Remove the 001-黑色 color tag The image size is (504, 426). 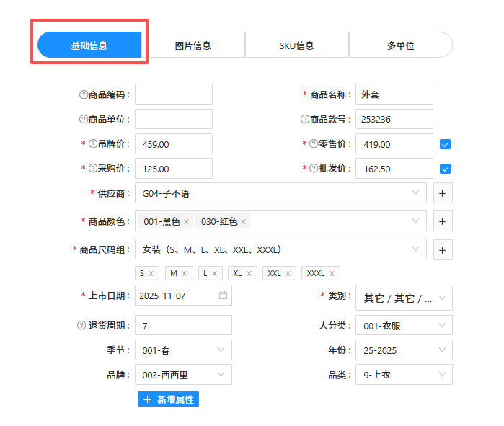click(187, 222)
